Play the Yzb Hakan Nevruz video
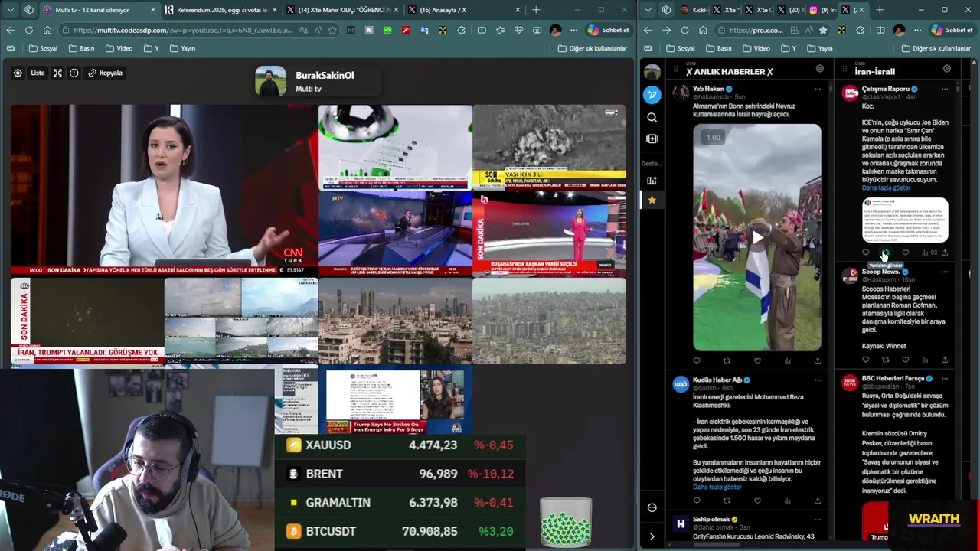The width and height of the screenshot is (980, 551). tap(757, 237)
